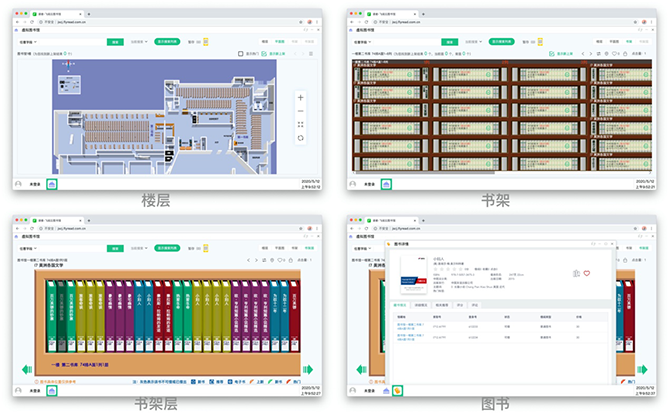This screenshot has height=413, width=669.
Task: Reset floor map rotation with circular arrow icon
Action: (x=300, y=138)
